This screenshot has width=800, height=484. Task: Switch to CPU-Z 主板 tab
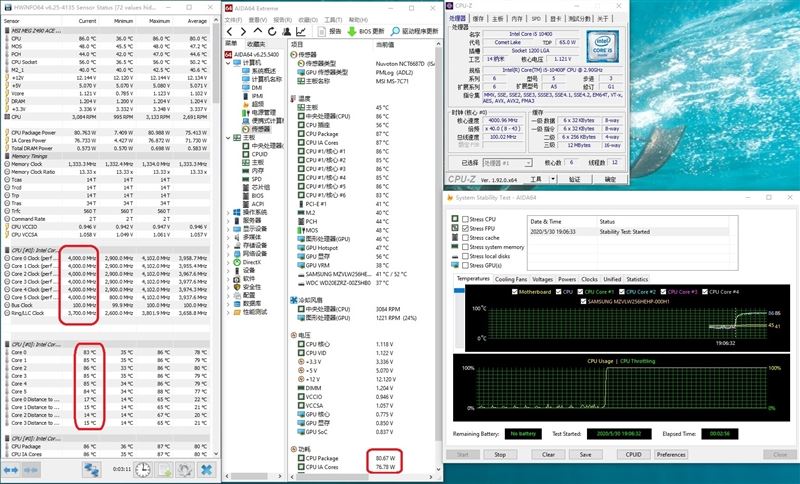pyautogui.click(x=497, y=18)
